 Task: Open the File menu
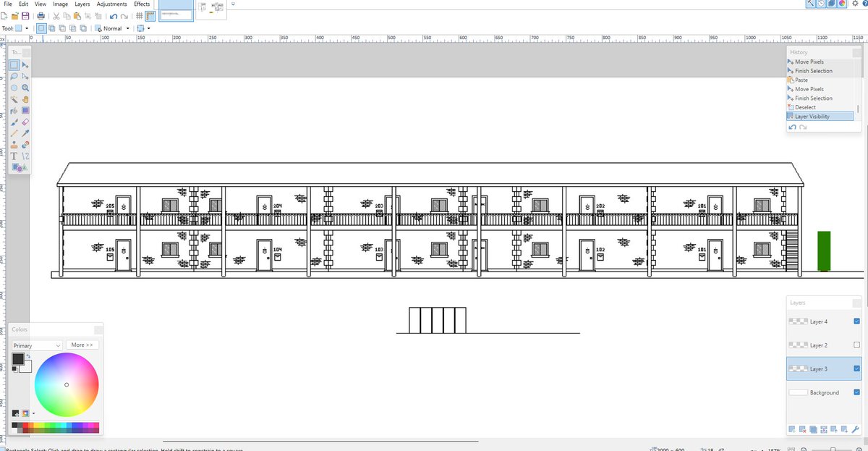click(x=8, y=4)
